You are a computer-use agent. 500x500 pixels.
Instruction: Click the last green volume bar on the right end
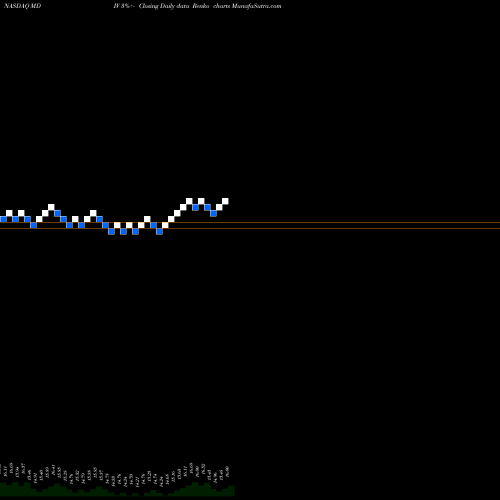[231, 491]
